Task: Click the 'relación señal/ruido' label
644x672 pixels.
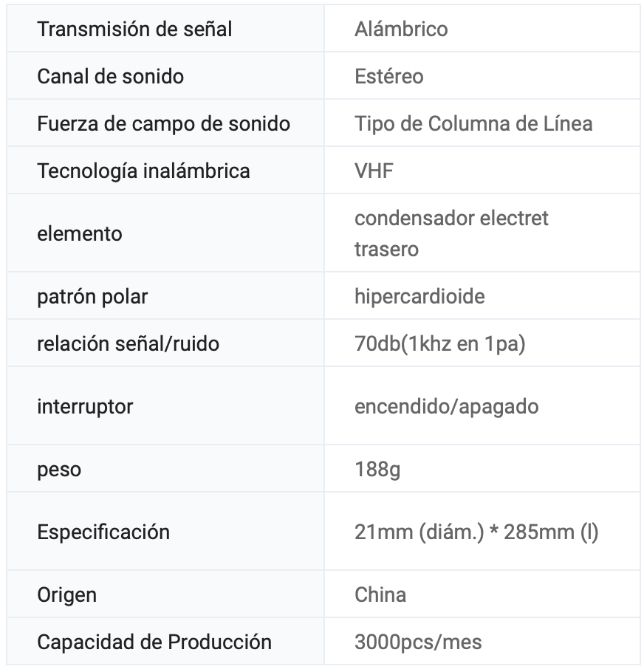Action: pos(128,343)
